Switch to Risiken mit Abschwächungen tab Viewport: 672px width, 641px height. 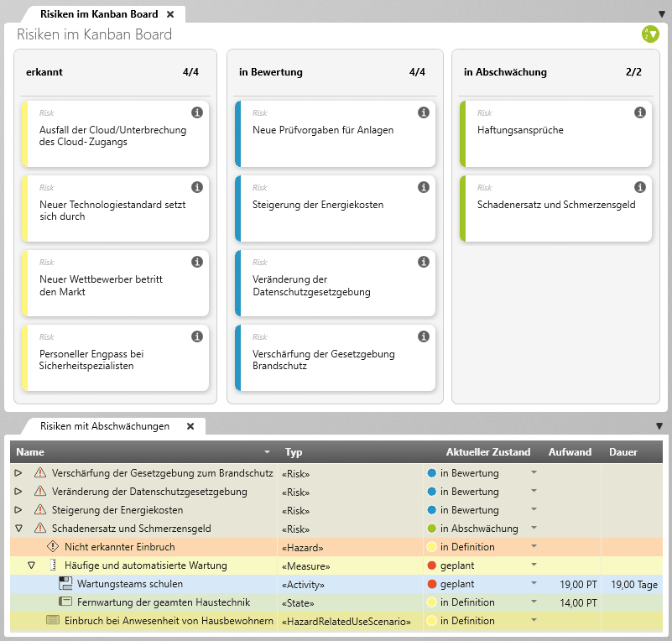(104, 426)
